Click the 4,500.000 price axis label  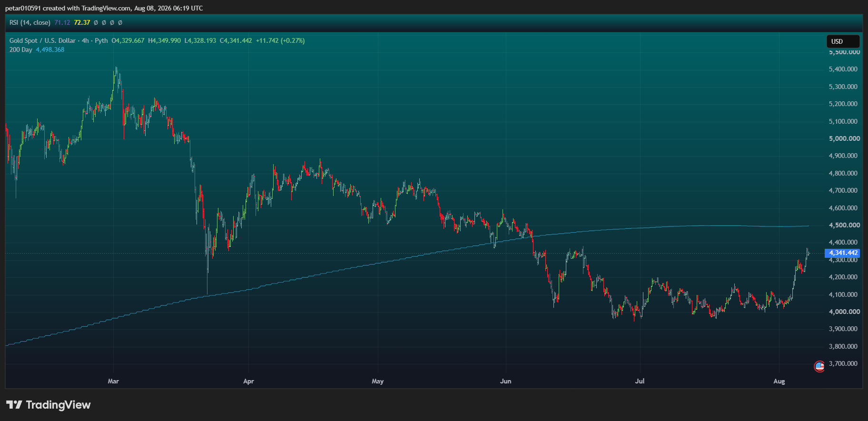coord(844,225)
